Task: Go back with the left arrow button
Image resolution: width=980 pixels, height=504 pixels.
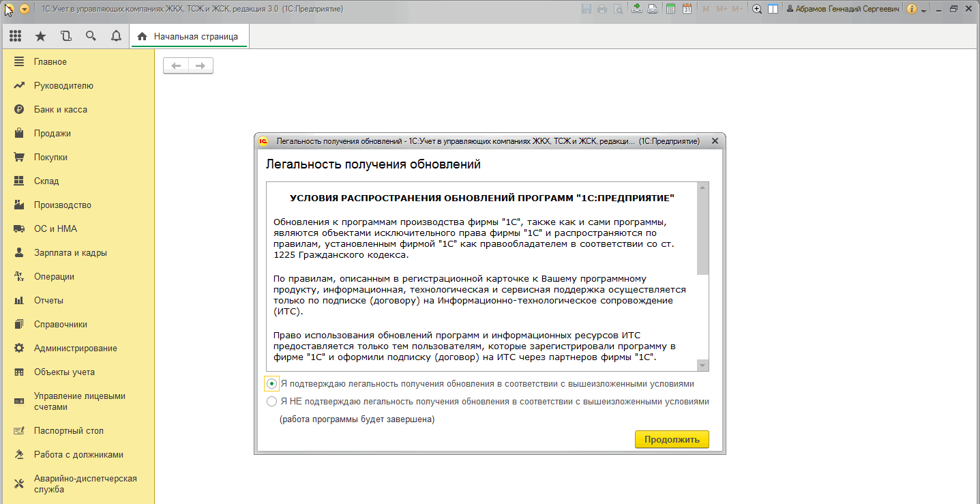Action: [176, 65]
